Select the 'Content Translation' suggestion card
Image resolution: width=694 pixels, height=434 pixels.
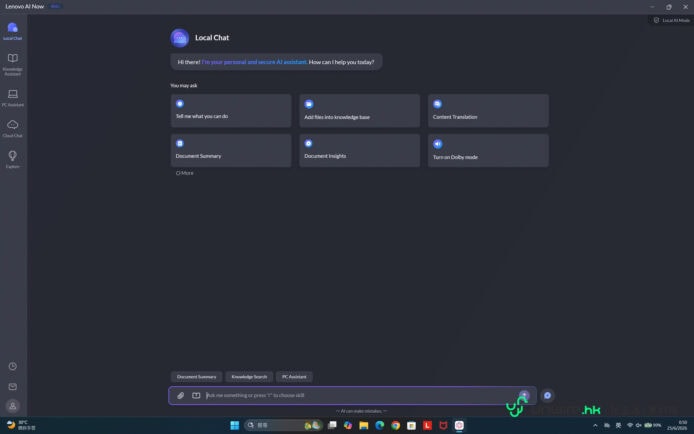coord(488,111)
